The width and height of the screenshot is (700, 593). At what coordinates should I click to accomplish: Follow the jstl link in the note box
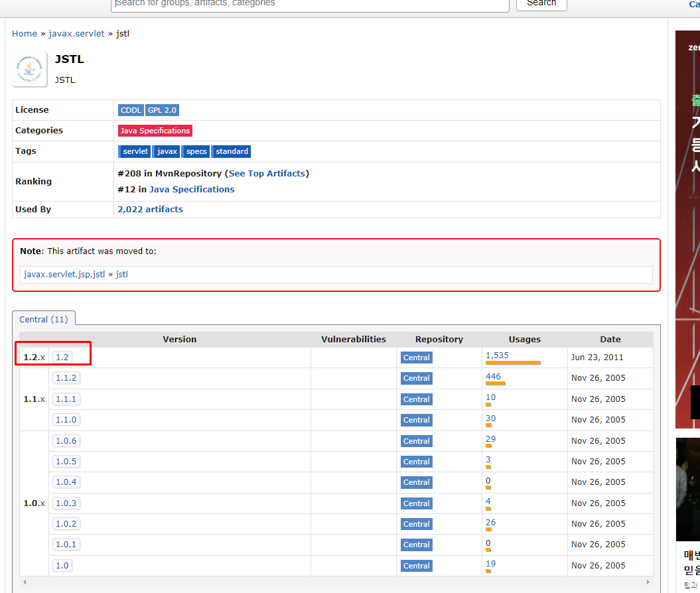[x=122, y=275]
